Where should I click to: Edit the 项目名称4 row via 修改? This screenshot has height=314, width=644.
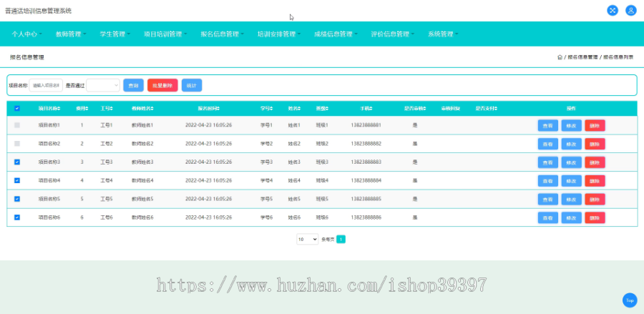[571, 181]
